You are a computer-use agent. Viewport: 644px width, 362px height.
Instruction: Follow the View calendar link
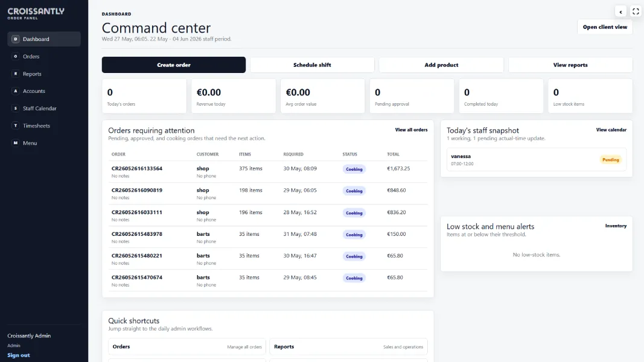coord(611,130)
